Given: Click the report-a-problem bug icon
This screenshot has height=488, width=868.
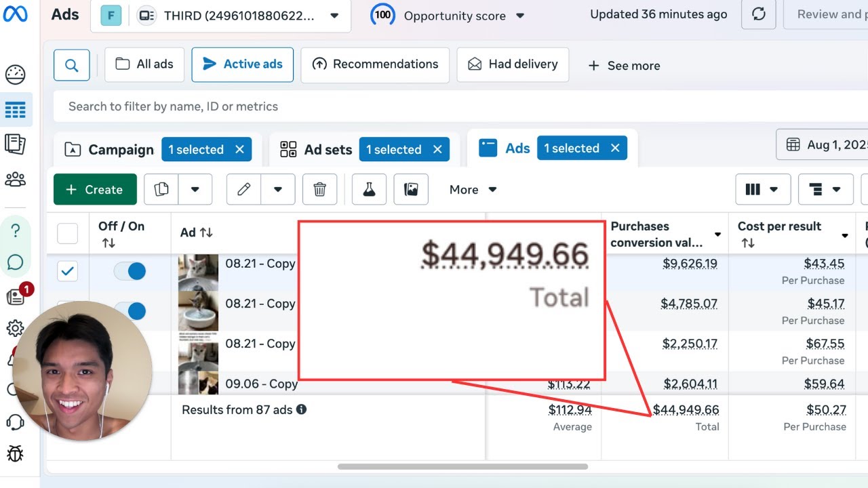Looking at the screenshot, I should click(x=15, y=453).
